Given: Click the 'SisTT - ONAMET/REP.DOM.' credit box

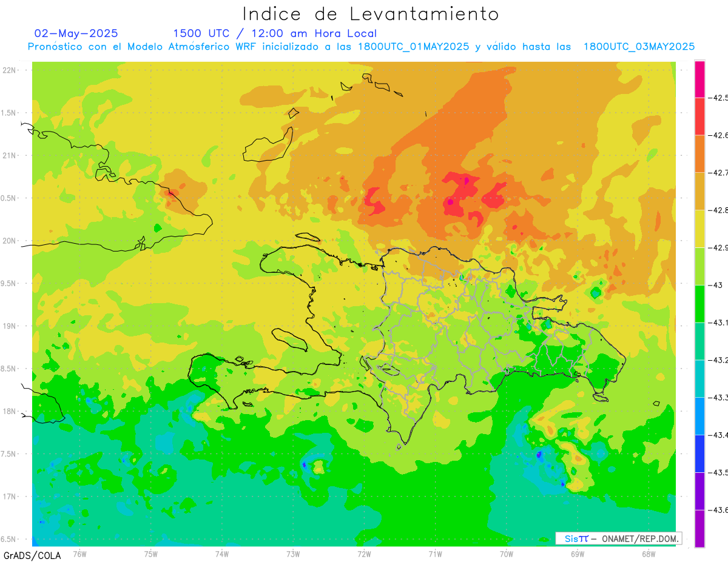Looking at the screenshot, I should tap(619, 538).
